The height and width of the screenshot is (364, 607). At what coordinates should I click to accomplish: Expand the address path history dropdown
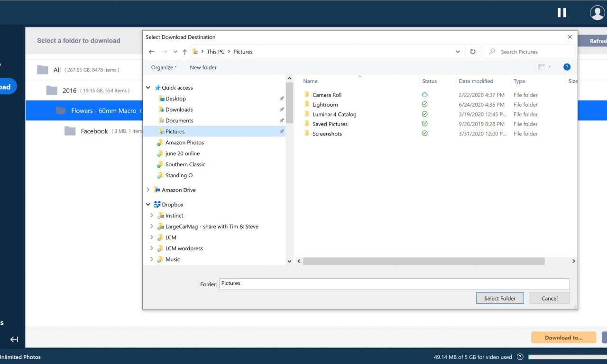tap(458, 52)
